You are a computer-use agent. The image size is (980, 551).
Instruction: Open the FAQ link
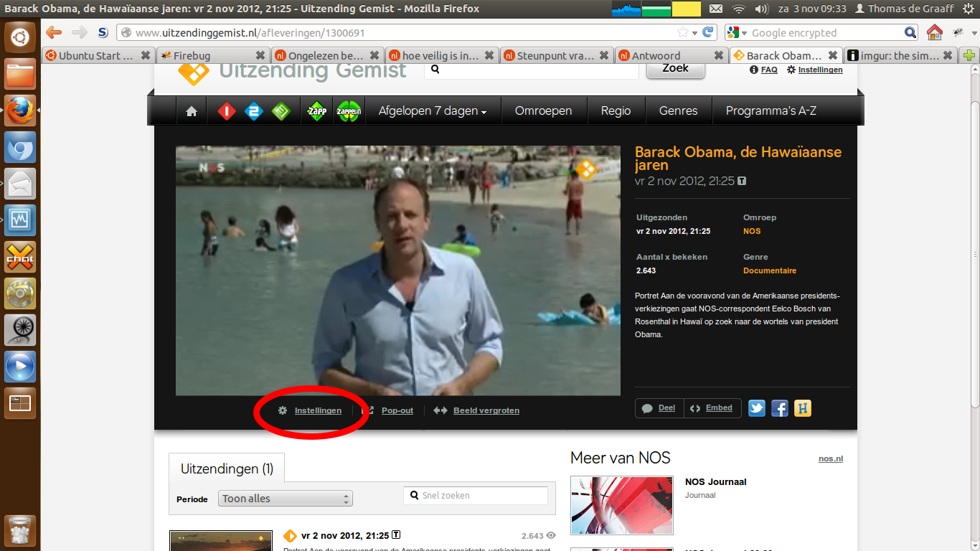[x=769, y=70]
